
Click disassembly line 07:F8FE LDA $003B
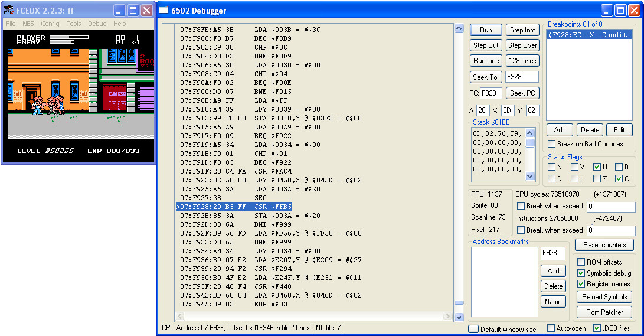click(250, 30)
